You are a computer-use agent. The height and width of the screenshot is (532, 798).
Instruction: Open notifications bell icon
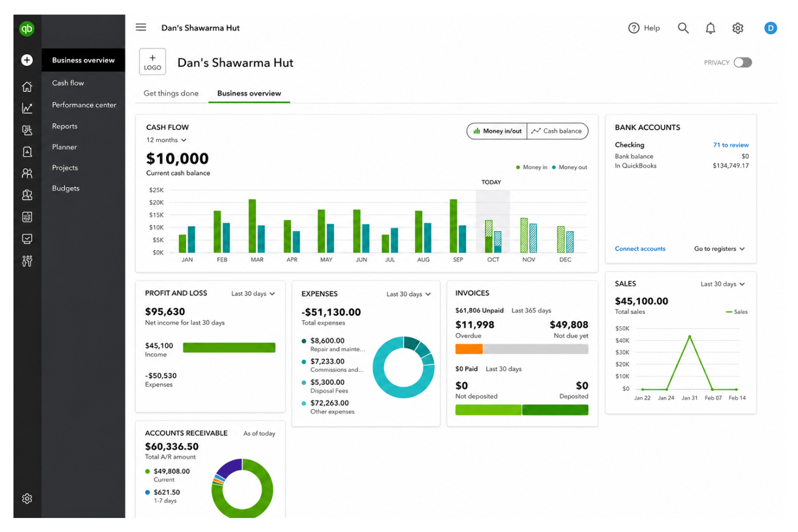click(711, 28)
